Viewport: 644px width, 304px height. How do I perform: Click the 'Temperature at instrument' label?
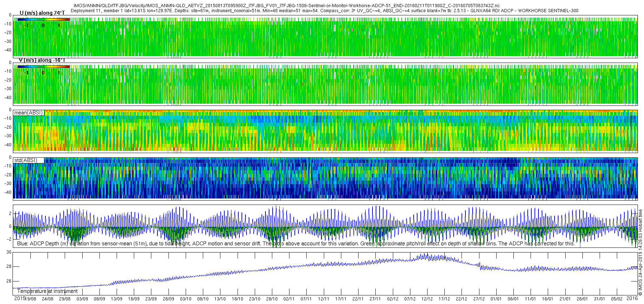coord(48,291)
